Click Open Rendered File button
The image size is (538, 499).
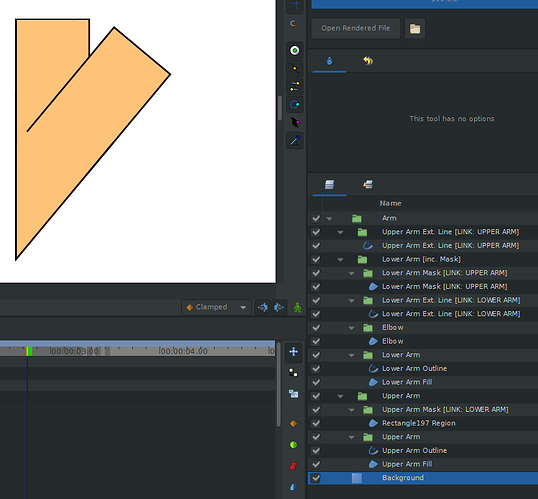[355, 28]
